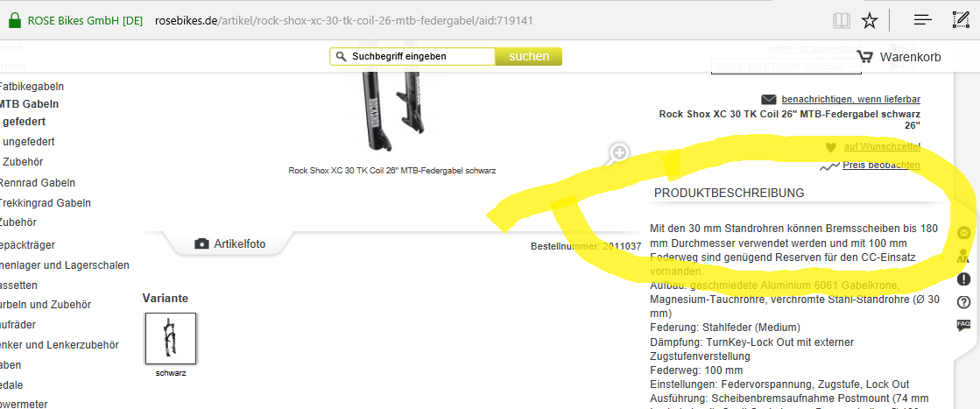
Task: Add page to favorites with star icon
Action: coord(870,21)
